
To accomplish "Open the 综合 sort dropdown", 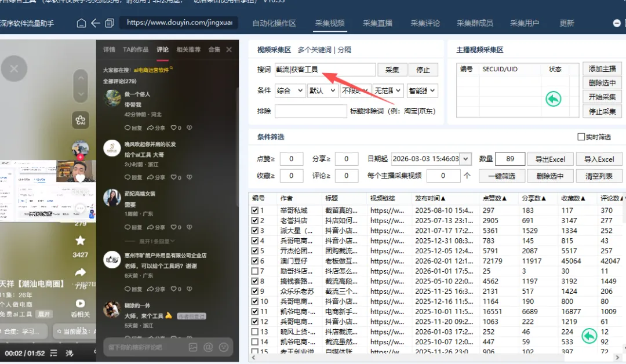I will click(x=290, y=90).
